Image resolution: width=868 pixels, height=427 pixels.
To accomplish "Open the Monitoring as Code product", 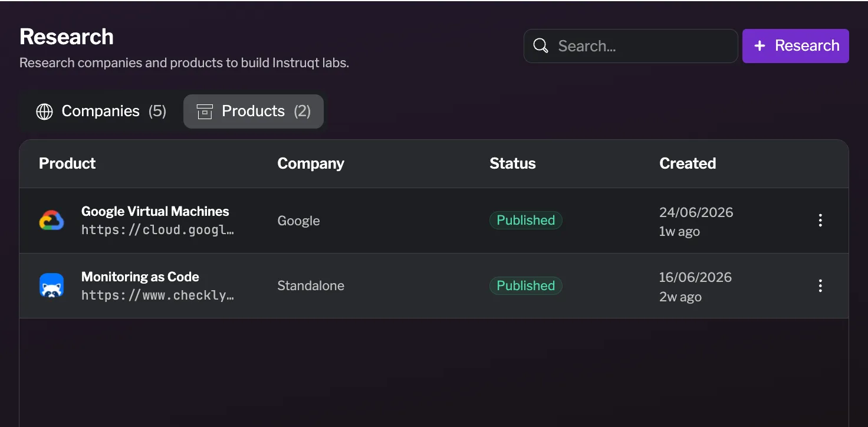I will point(140,277).
